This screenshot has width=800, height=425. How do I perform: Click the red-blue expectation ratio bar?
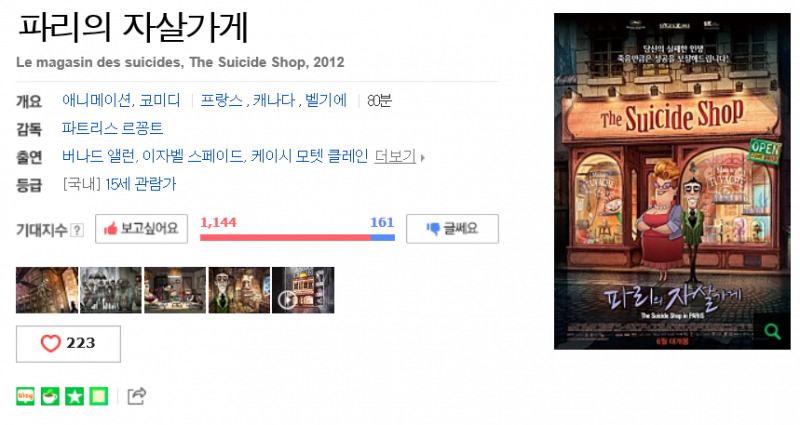297,237
